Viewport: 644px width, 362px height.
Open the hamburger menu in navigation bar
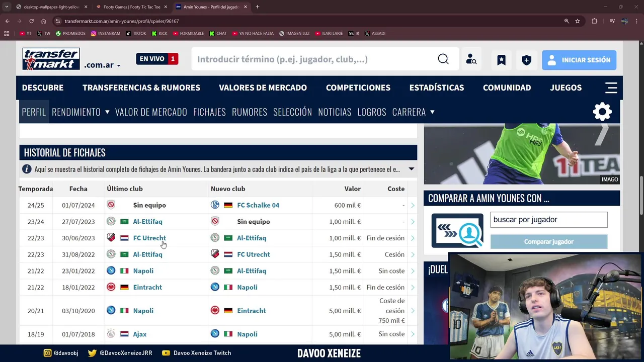click(611, 87)
